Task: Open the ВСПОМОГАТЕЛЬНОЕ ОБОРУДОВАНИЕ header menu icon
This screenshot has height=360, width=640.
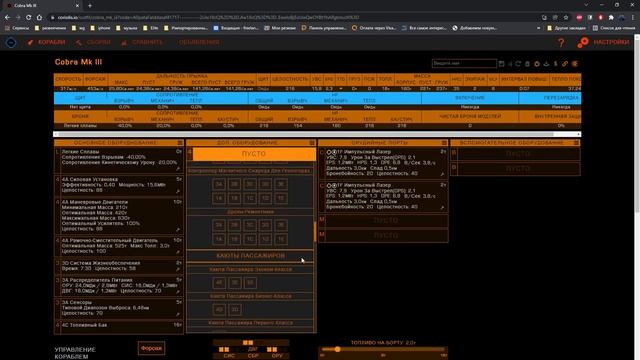Action: click(x=576, y=143)
